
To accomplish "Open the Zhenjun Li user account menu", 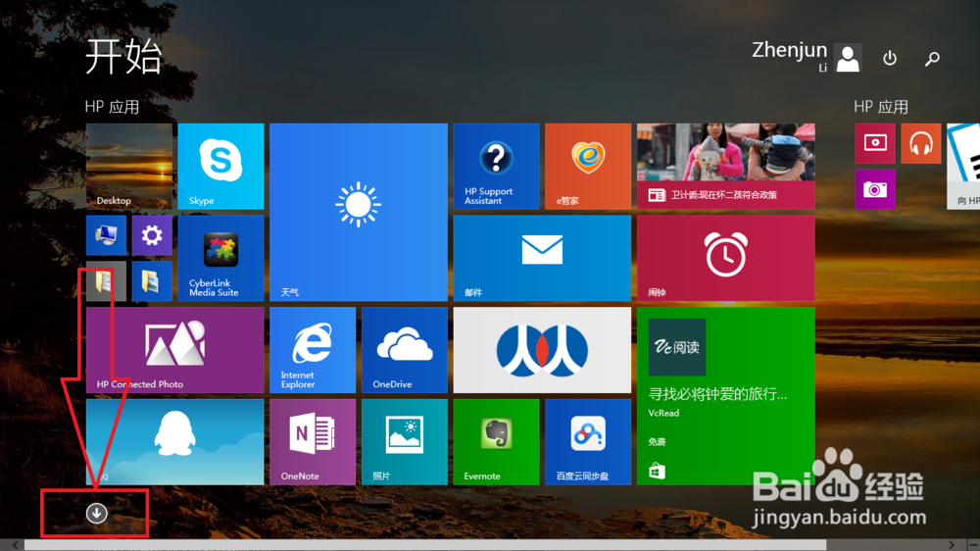I will point(807,57).
